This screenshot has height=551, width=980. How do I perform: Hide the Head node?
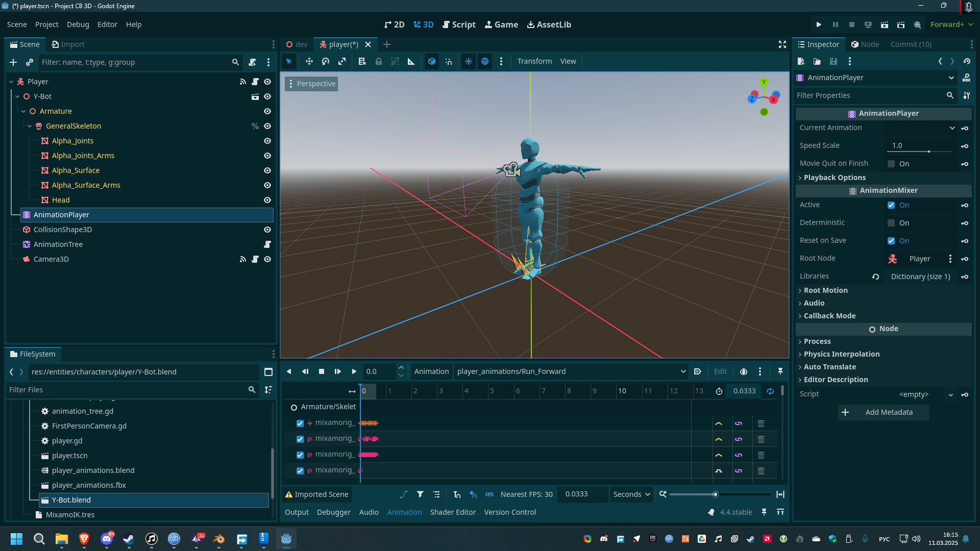pos(267,200)
